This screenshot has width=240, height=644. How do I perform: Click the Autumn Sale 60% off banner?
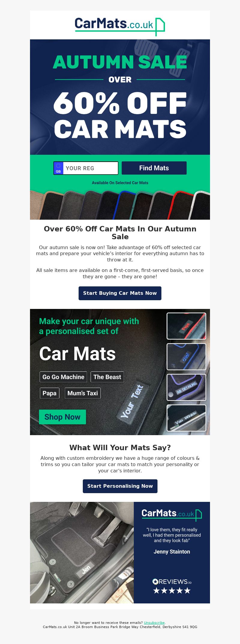pos(120,97)
